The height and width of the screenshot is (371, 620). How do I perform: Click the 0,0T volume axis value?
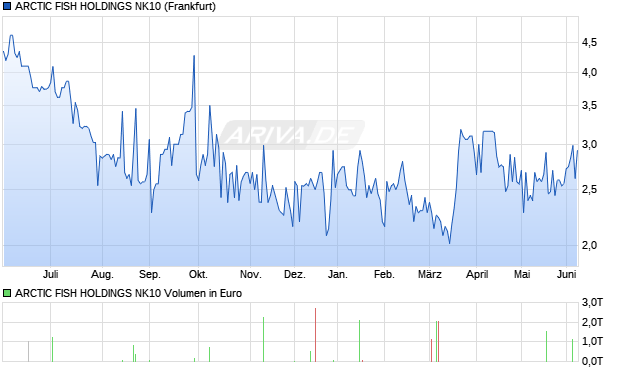[592, 361]
